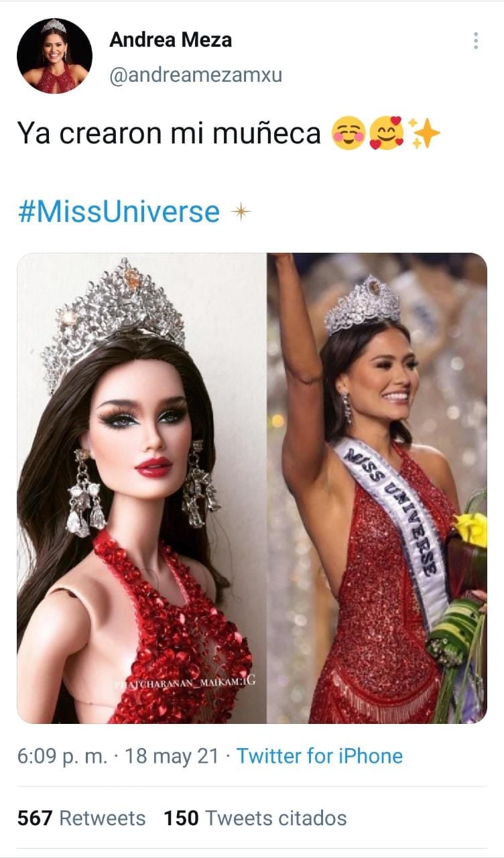Open the #MissUniverse hashtag
The width and height of the screenshot is (504, 858).
(118, 212)
